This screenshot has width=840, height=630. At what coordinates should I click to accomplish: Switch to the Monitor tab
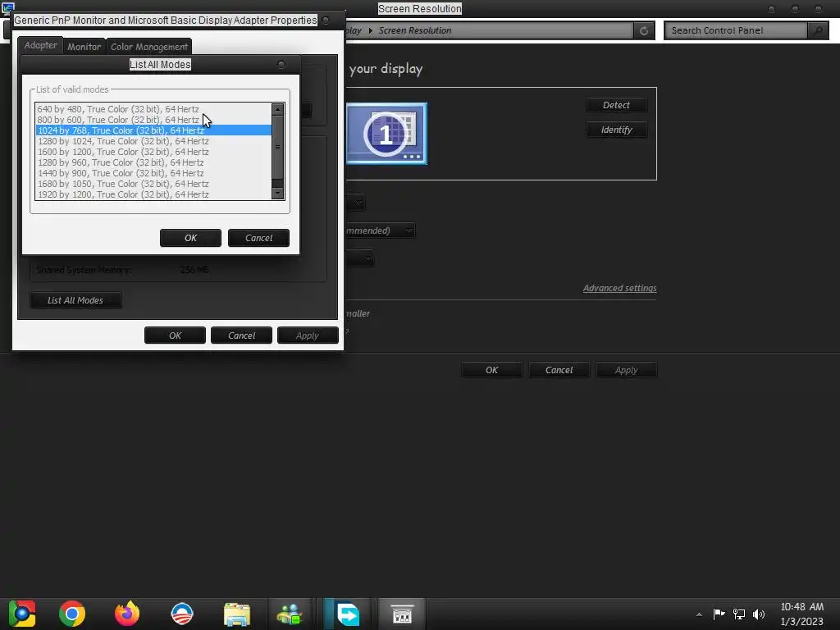[84, 47]
